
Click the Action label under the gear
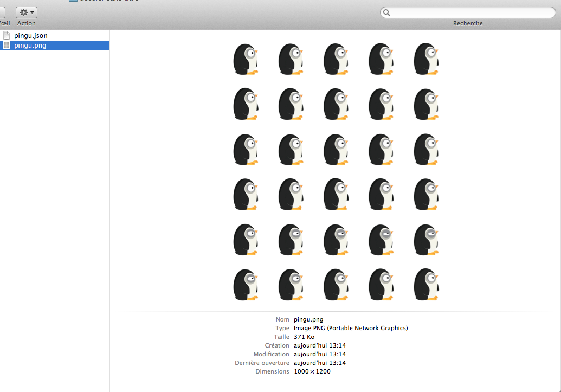click(27, 23)
